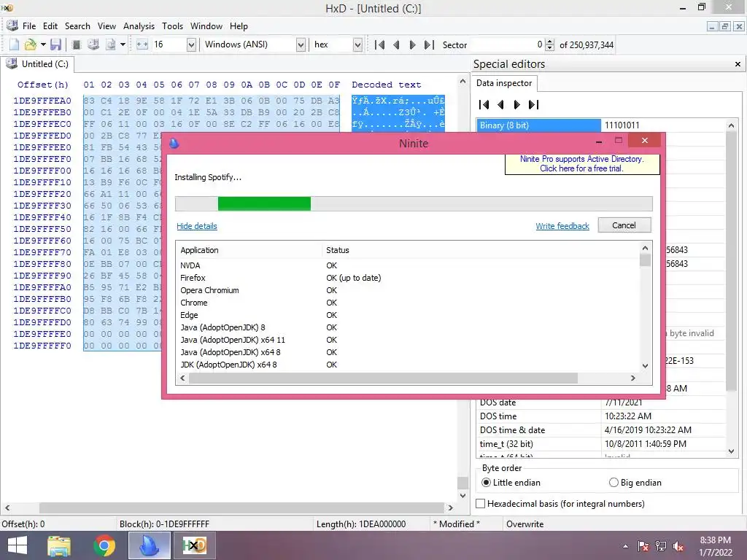Click the muted volume tray icon
The width and height of the screenshot is (747, 560).
point(678,546)
